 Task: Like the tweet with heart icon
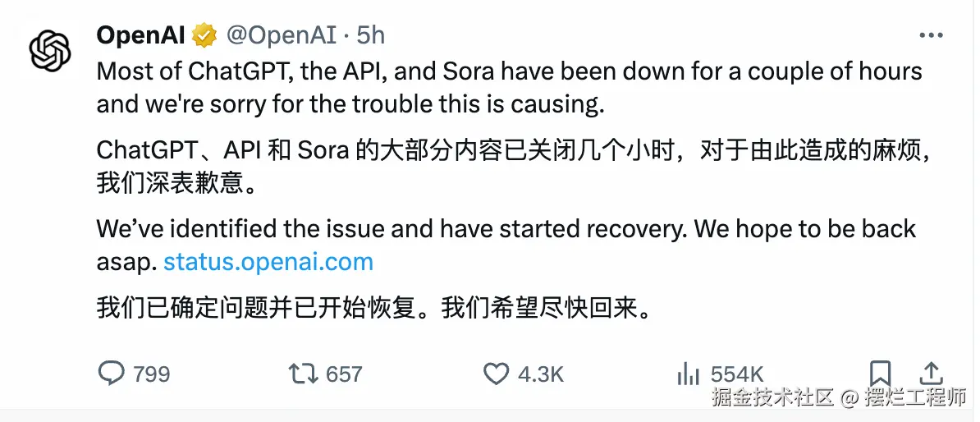(x=496, y=374)
